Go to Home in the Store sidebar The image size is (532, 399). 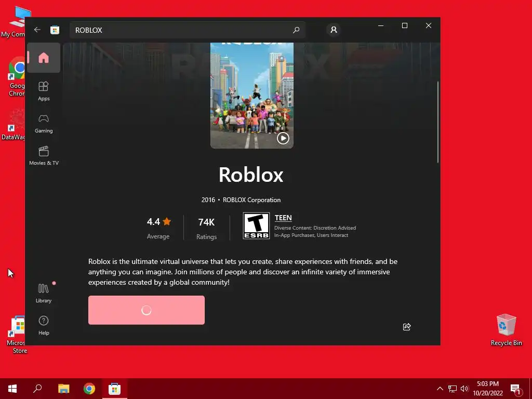[x=44, y=58]
